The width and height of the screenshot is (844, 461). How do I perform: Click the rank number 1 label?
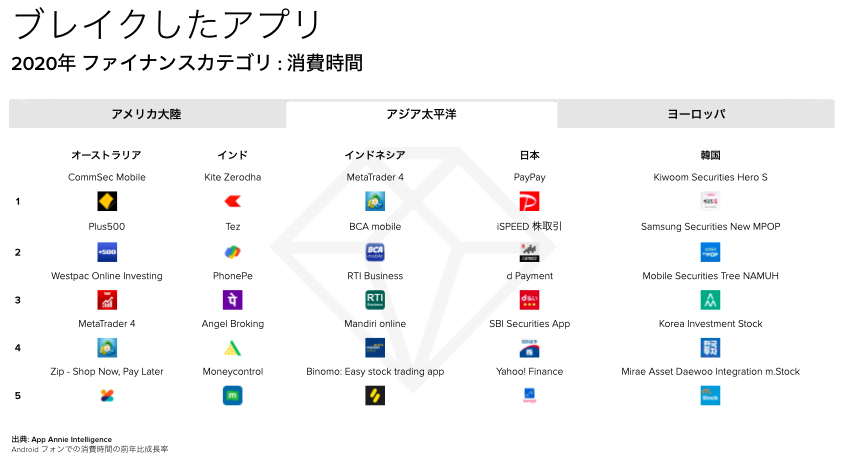coord(18,201)
